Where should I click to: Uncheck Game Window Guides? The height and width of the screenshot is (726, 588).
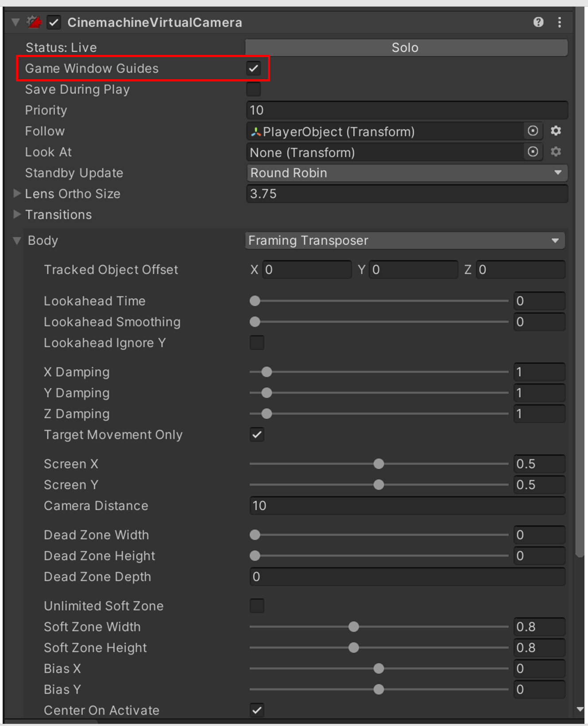click(x=254, y=69)
